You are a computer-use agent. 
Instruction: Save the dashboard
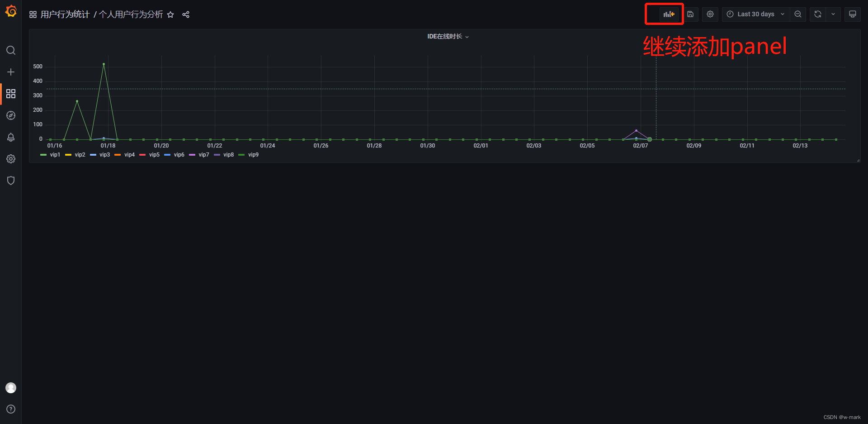690,14
